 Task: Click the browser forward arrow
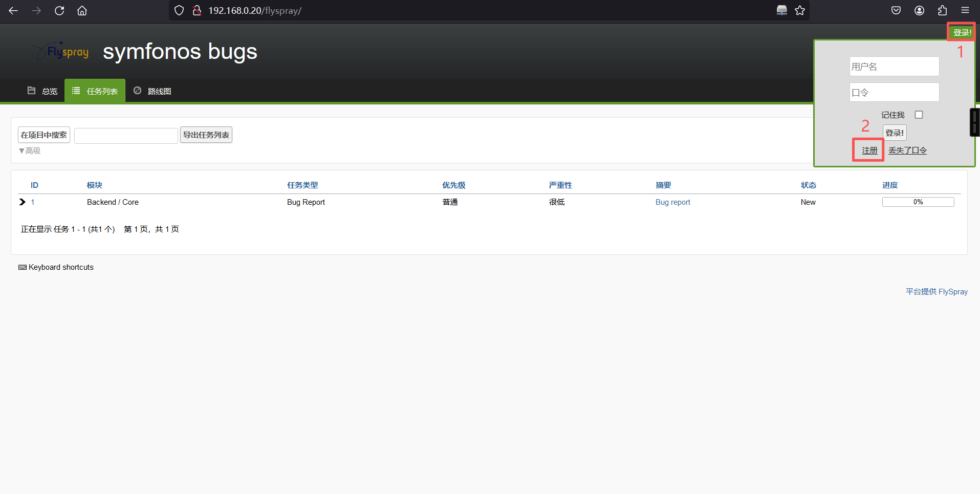point(36,10)
